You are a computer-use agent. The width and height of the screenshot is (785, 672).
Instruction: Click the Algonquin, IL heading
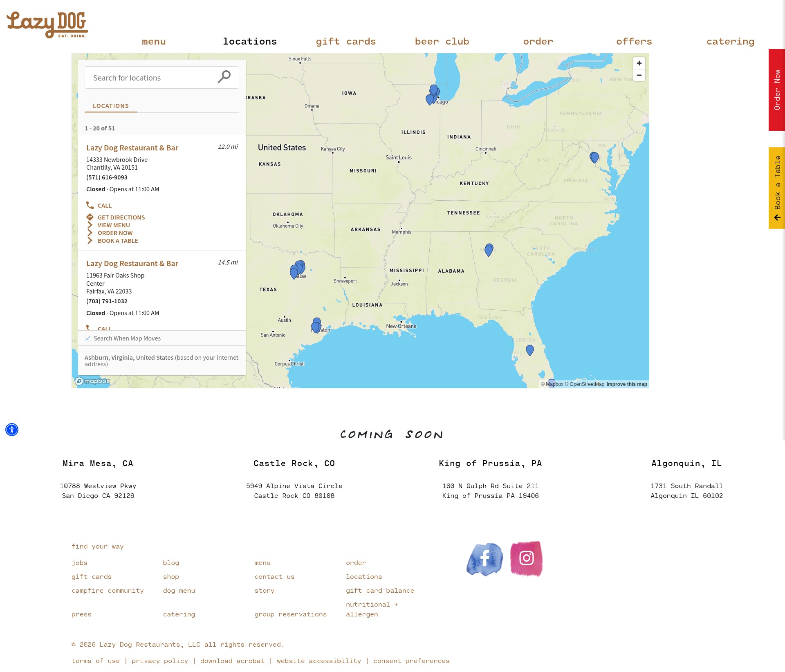tap(687, 463)
